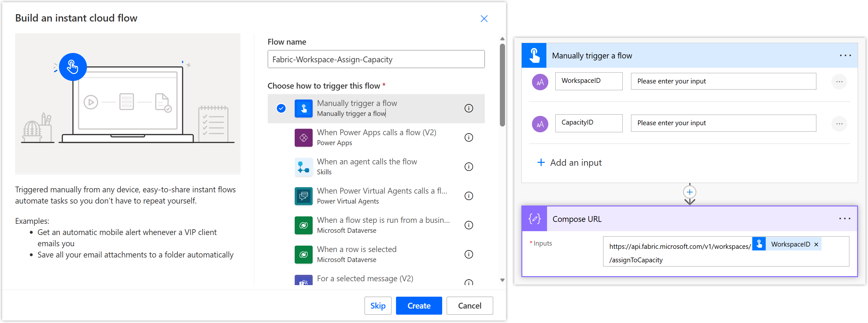Choose When Power Apps calls a flow (V2)
Screen dimensions: 868x323
point(376,138)
